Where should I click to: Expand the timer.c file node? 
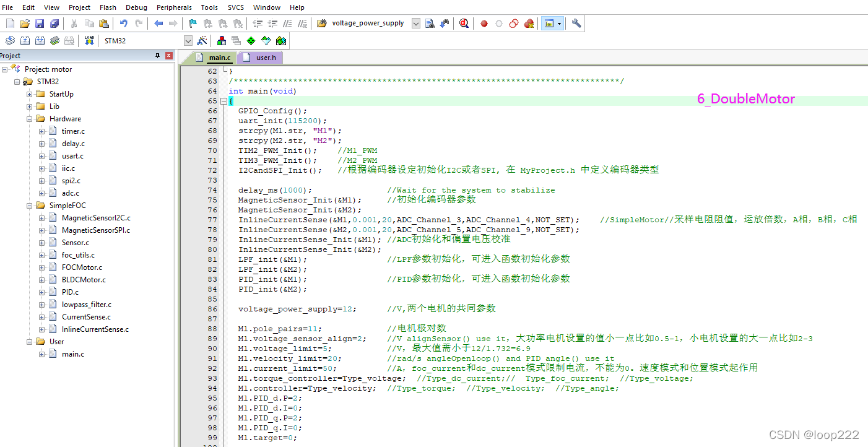[x=42, y=131]
